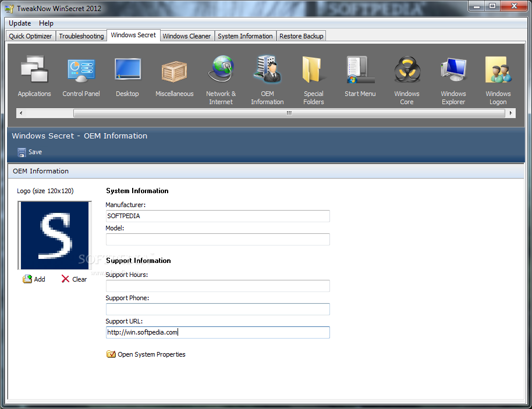532x409 pixels.
Task: Open the System Information tab
Action: 245,36
